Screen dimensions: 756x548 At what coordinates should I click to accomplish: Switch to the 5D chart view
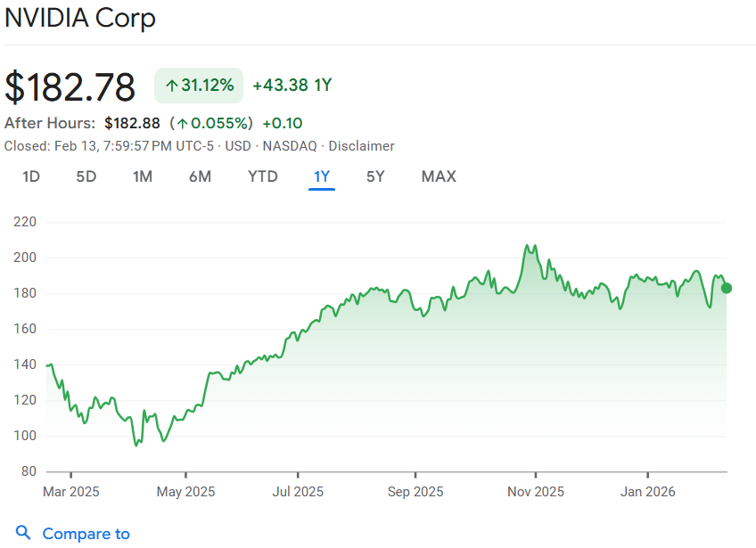pos(86,176)
